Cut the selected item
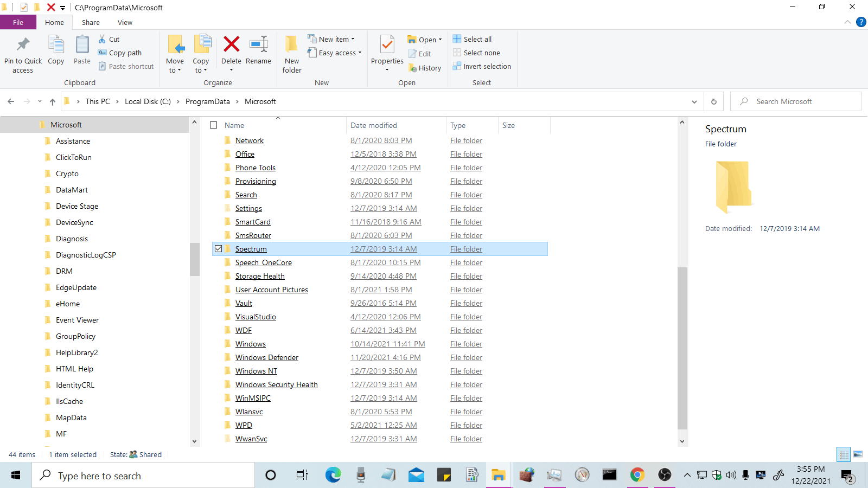This screenshot has height=488, width=868. click(109, 39)
